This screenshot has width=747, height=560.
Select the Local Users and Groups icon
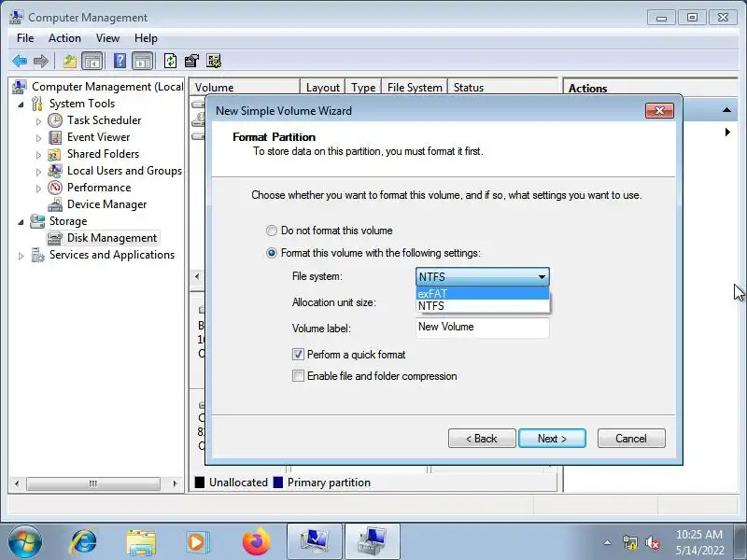click(55, 171)
